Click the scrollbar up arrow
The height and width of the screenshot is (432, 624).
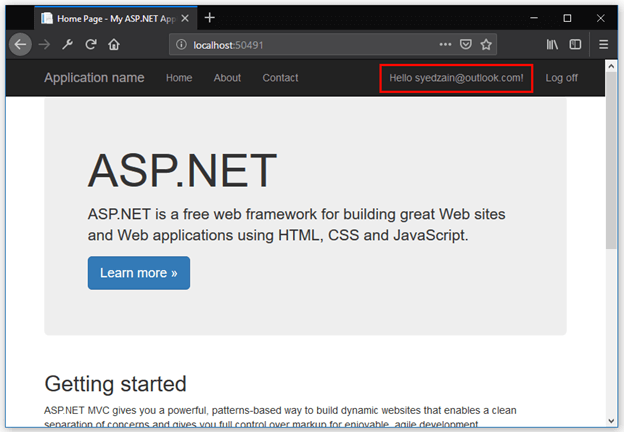611,66
